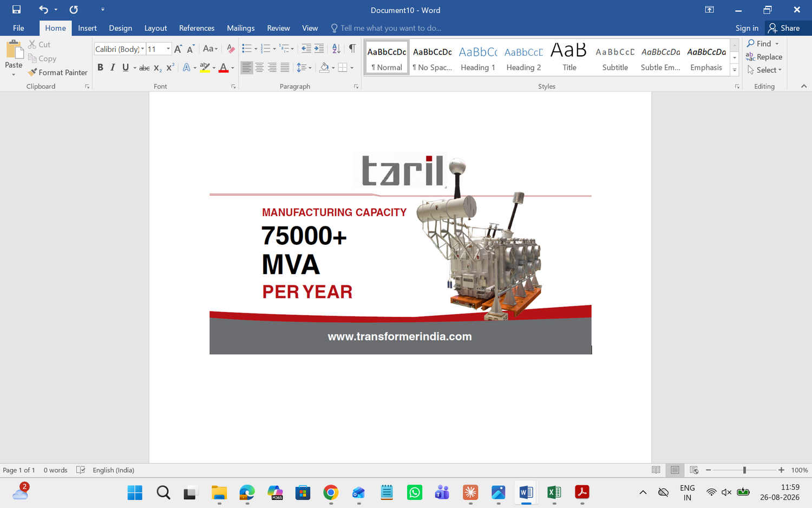Start a numbered list
This screenshot has height=508, width=812.
click(x=265, y=49)
